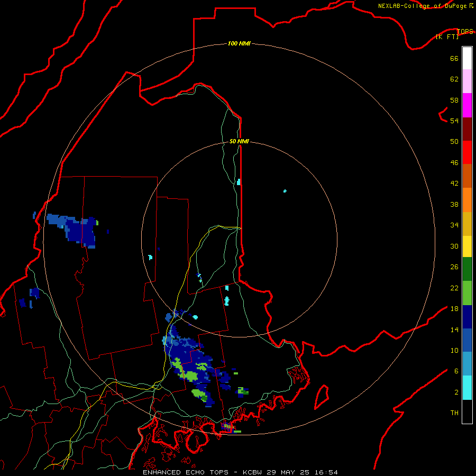Viewport: 476px width, 476px height.
Task: Click the "50" legend value
Action: point(454,141)
